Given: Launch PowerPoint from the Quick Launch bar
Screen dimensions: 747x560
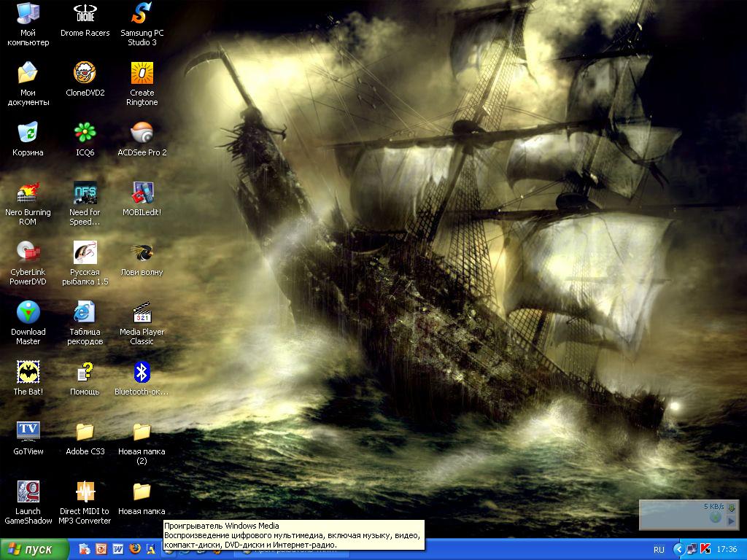Looking at the screenshot, I should coord(101,549).
